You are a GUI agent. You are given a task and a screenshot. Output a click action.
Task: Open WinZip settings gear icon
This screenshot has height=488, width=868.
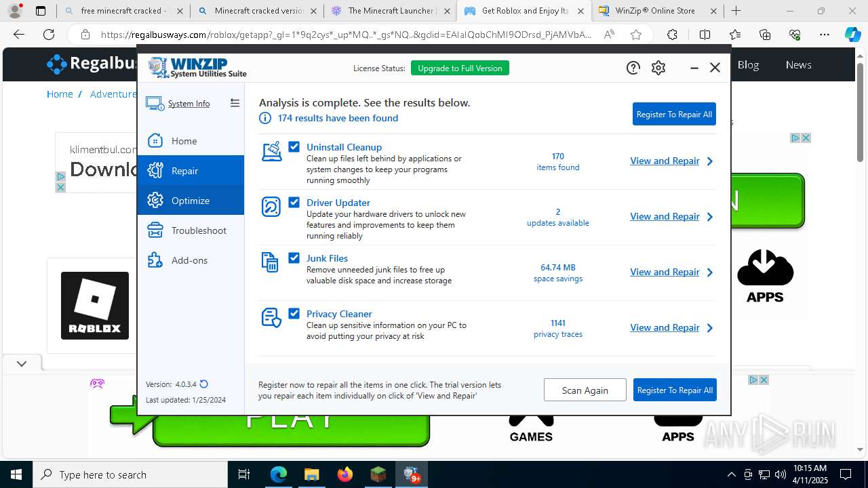658,68
